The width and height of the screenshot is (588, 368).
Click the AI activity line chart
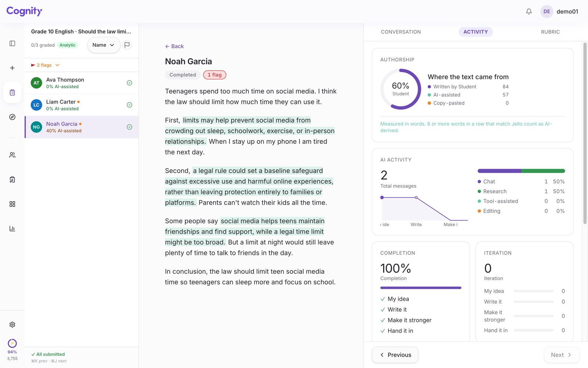pyautogui.click(x=424, y=212)
